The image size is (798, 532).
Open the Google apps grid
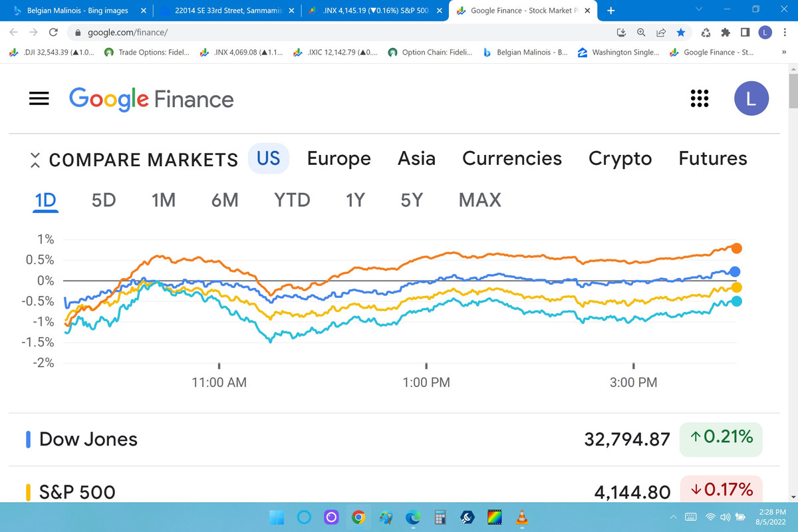699,98
